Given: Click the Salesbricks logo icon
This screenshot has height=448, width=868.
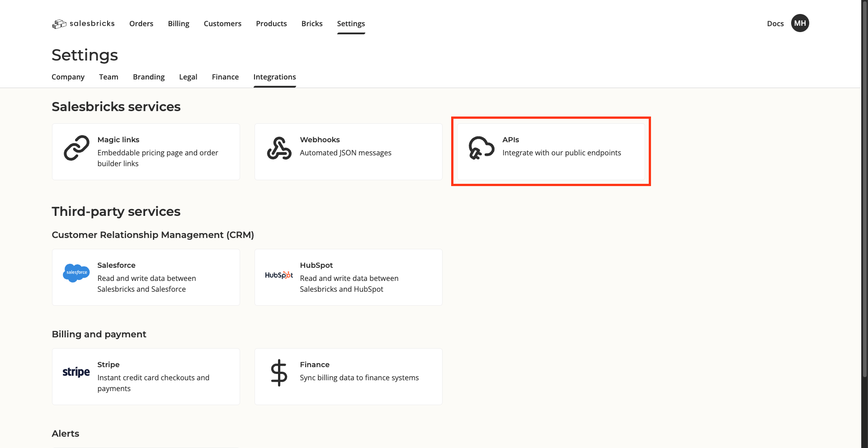Looking at the screenshot, I should [59, 24].
